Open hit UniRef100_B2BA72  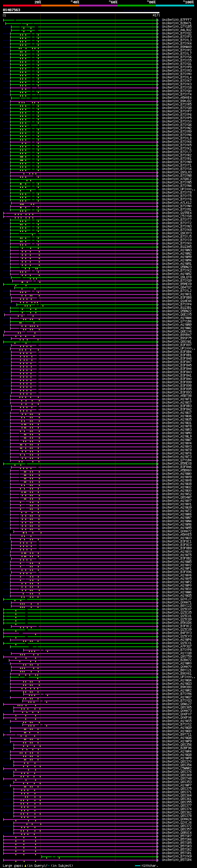point(176,660)
